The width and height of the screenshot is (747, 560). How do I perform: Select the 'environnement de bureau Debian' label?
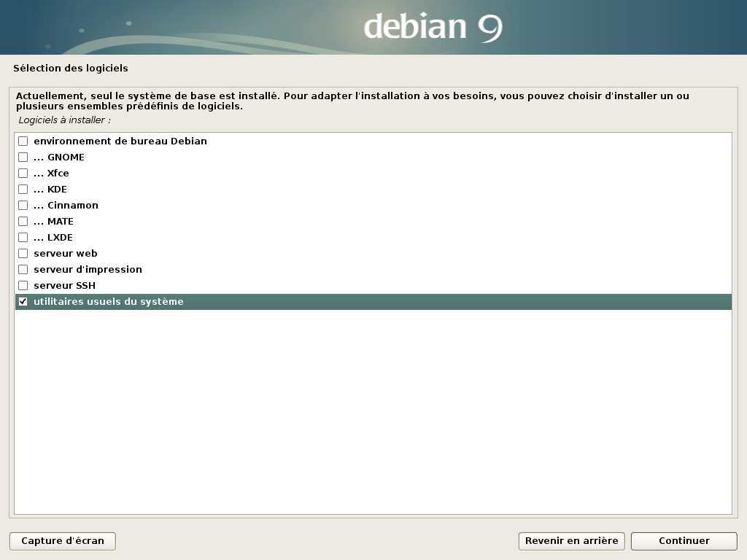tap(120, 141)
